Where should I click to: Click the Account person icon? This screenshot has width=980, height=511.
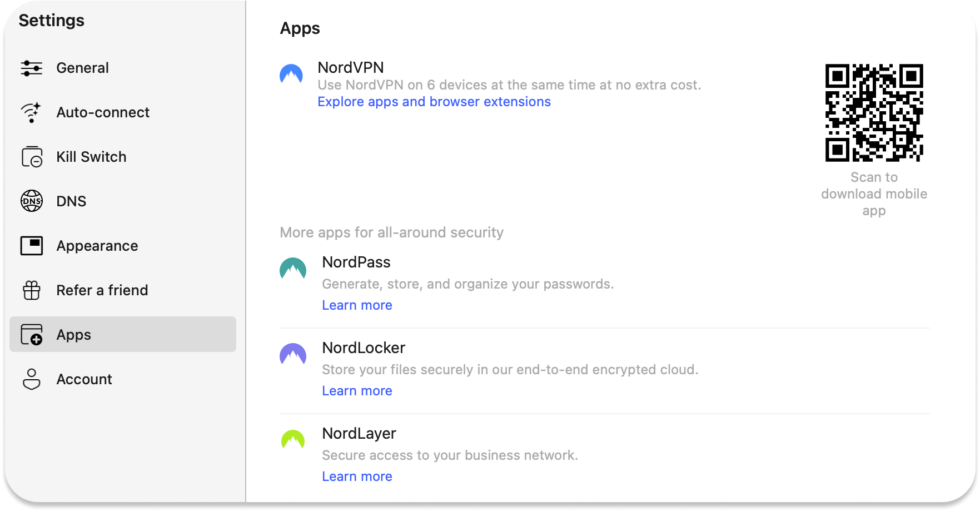(x=32, y=379)
